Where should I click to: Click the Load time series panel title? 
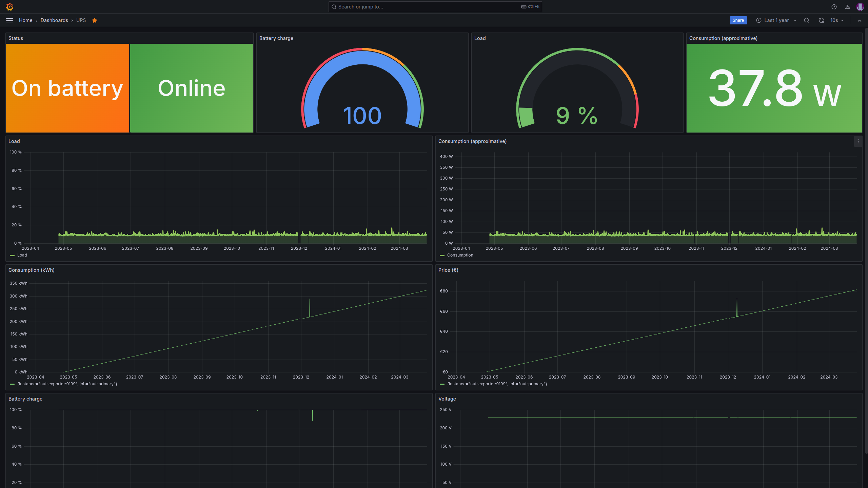[14, 141]
